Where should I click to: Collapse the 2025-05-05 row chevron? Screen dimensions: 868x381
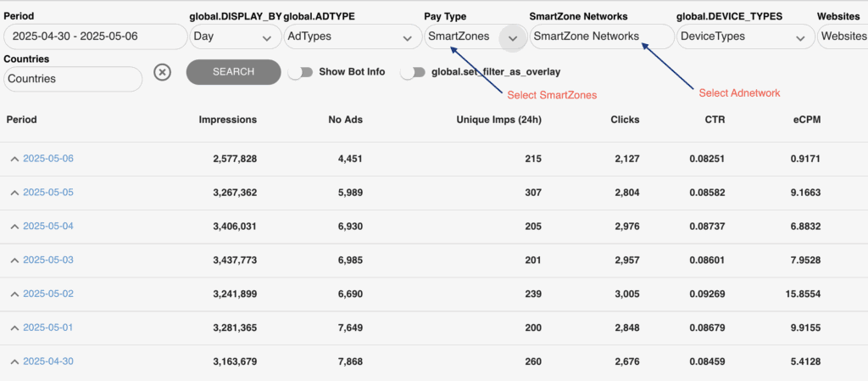(x=14, y=193)
